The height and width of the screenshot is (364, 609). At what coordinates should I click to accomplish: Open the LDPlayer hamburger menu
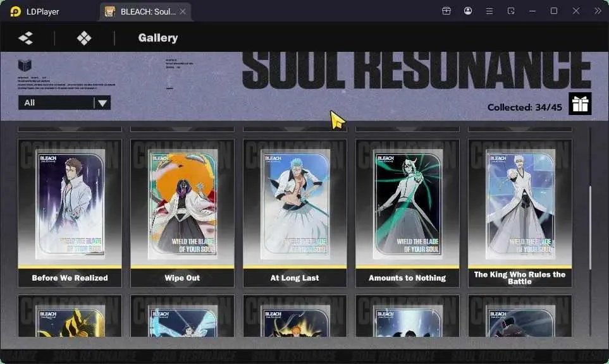click(x=489, y=11)
